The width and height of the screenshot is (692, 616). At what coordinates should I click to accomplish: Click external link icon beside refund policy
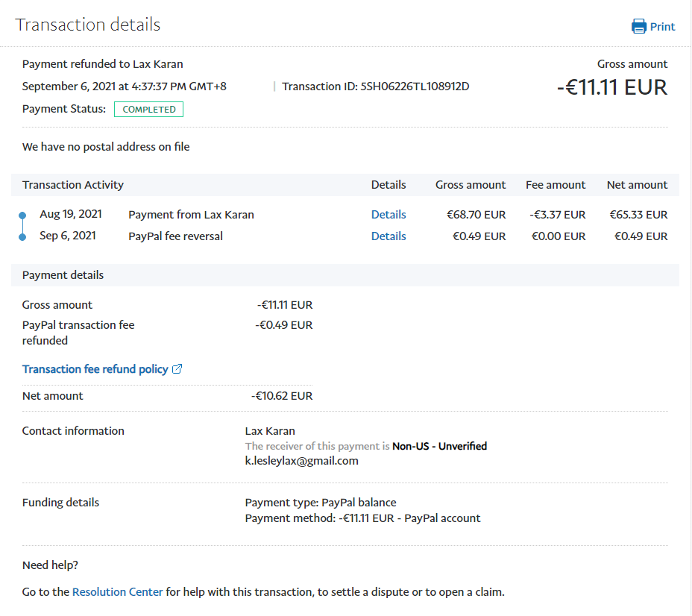(177, 369)
